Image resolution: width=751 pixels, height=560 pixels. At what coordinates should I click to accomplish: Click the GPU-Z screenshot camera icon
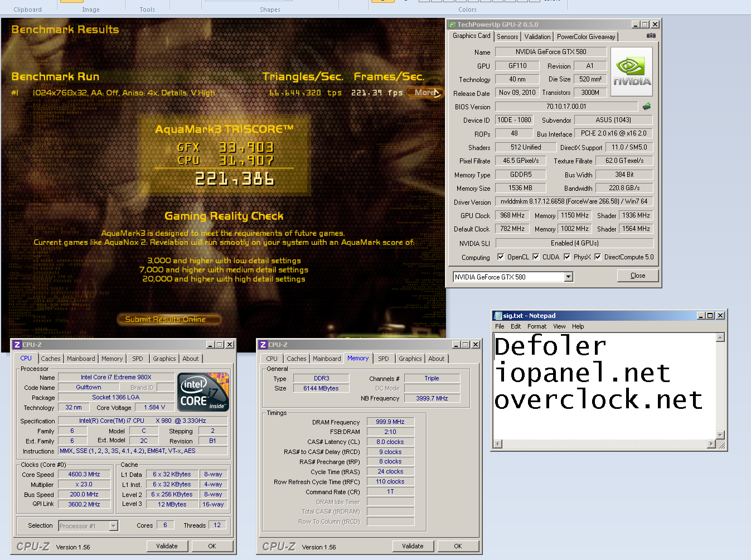click(x=651, y=36)
